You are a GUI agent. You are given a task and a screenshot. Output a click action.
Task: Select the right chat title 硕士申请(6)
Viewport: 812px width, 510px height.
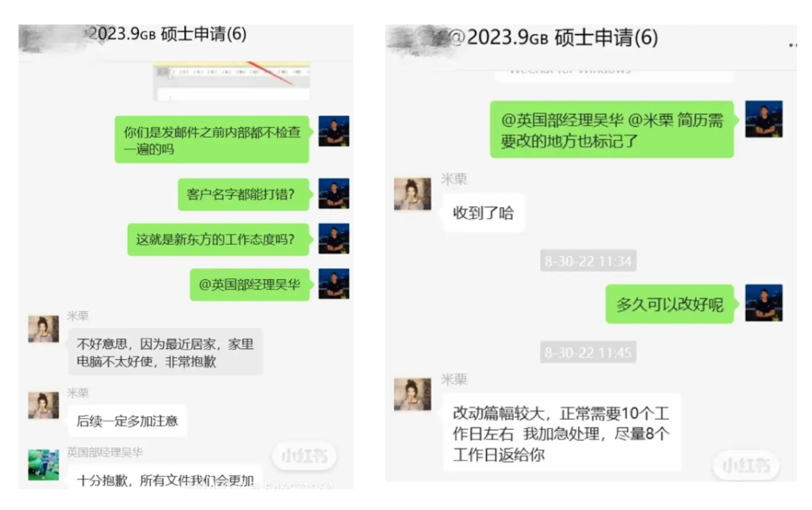[606, 38]
